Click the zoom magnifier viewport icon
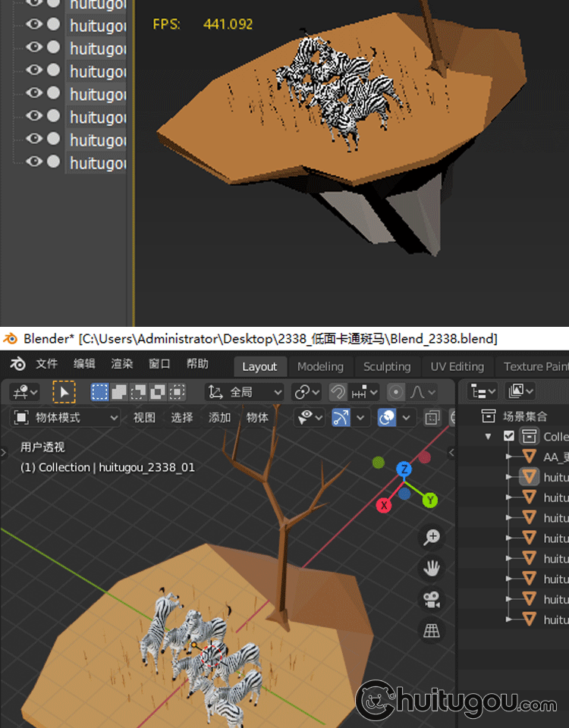The image size is (569, 728). [432, 538]
